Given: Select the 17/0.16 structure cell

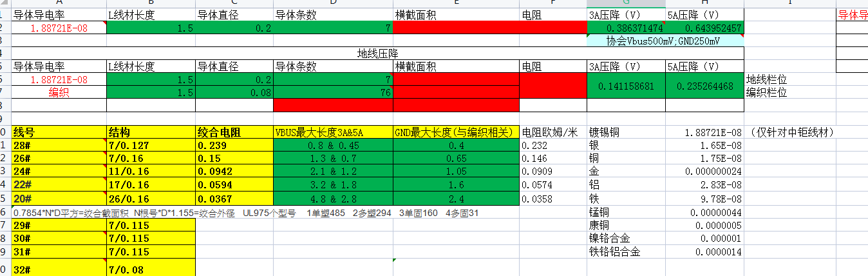Looking at the screenshot, I should click(x=151, y=186).
